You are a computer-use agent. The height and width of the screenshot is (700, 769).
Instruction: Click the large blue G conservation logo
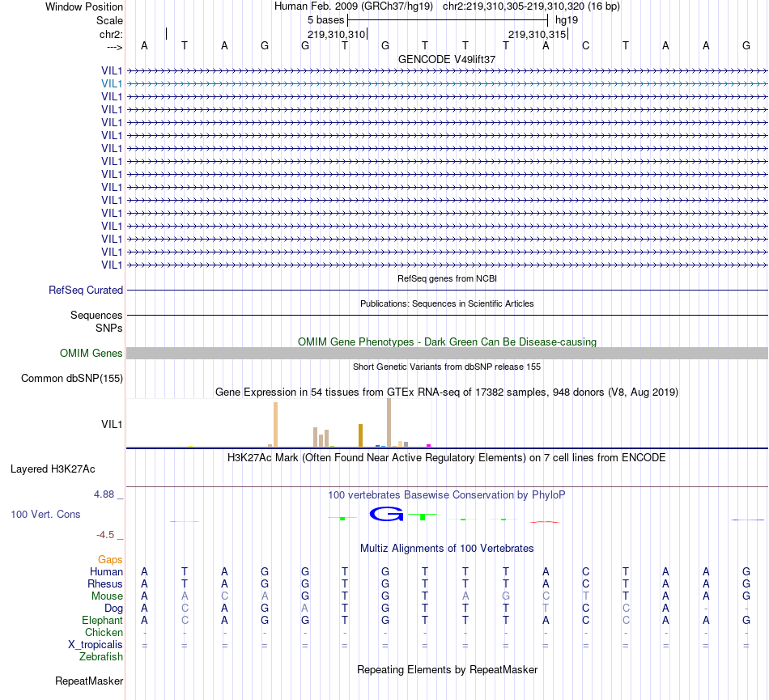386,514
